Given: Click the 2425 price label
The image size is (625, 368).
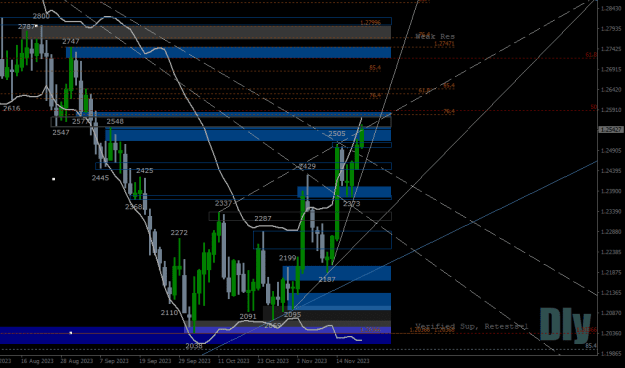Looking at the screenshot, I should point(145,171).
